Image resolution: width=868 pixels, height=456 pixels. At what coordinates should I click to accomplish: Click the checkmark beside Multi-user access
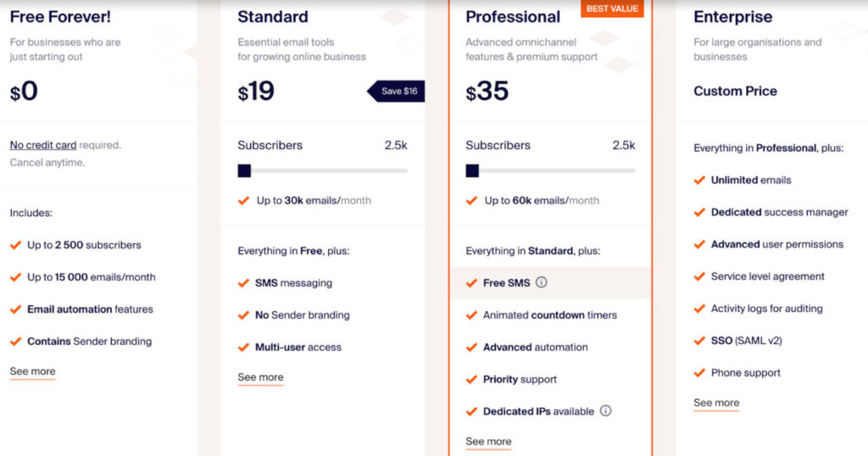244,348
